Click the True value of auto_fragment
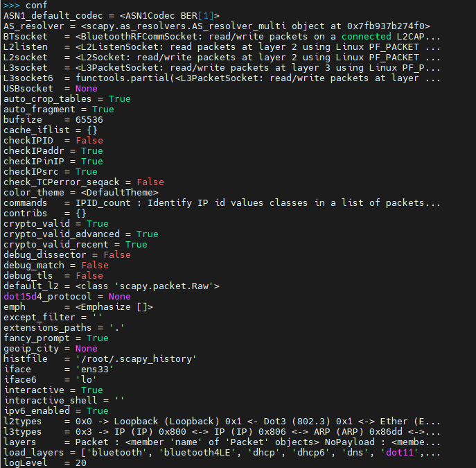This screenshot has height=468, width=476. (103, 110)
